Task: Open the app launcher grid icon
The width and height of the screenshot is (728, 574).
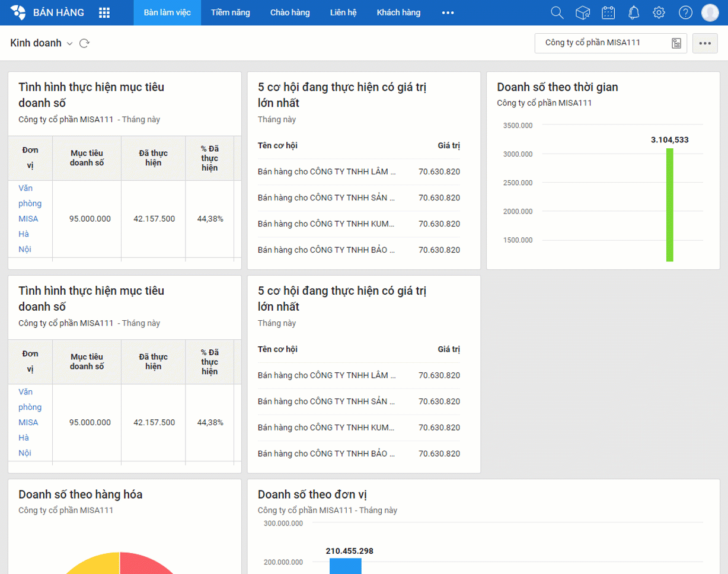Action: coord(104,12)
